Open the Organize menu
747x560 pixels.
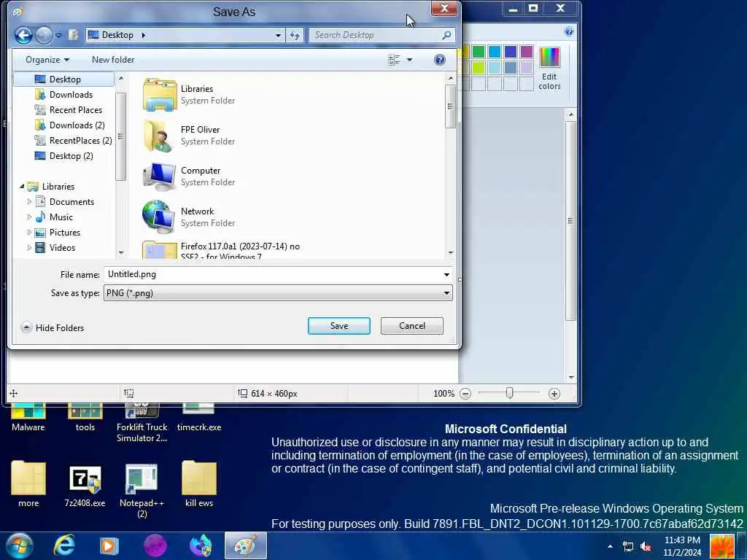[47, 60]
